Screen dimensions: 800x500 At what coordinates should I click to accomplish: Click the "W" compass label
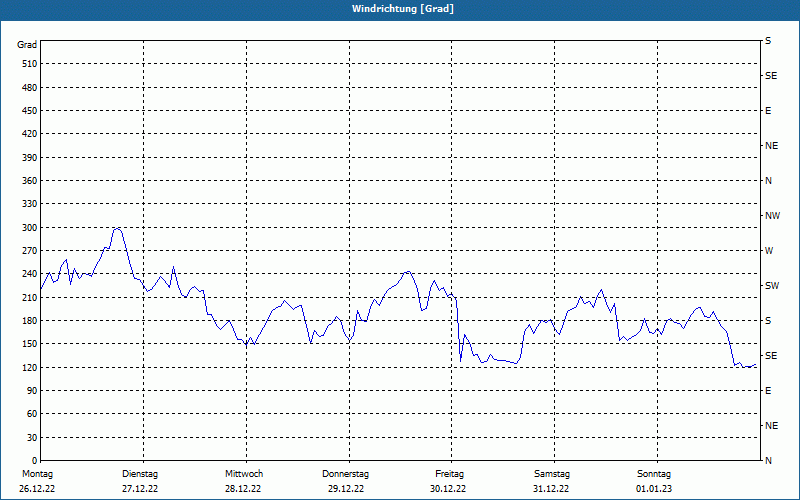click(769, 251)
